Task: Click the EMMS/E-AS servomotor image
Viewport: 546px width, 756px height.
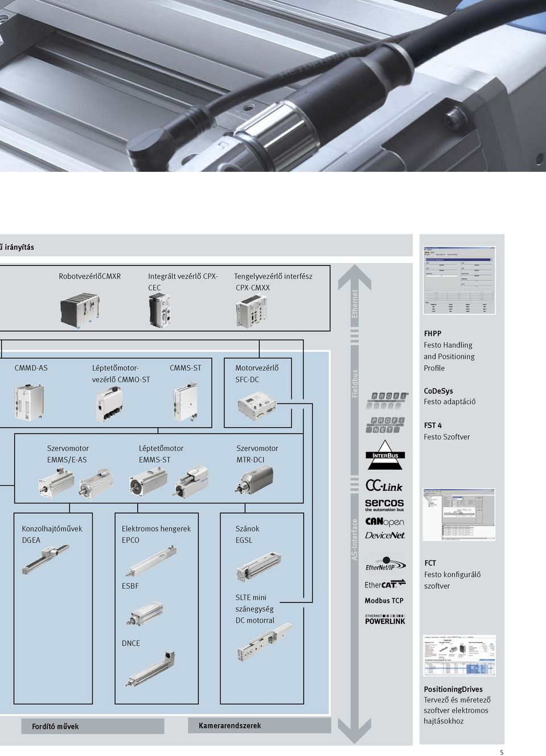Action: pos(76,483)
